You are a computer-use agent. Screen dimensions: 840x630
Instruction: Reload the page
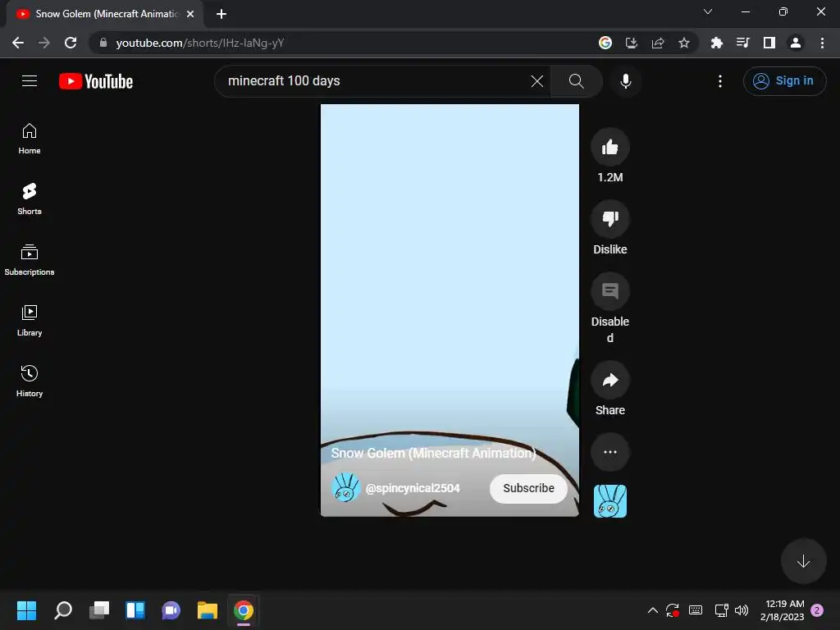click(x=71, y=43)
